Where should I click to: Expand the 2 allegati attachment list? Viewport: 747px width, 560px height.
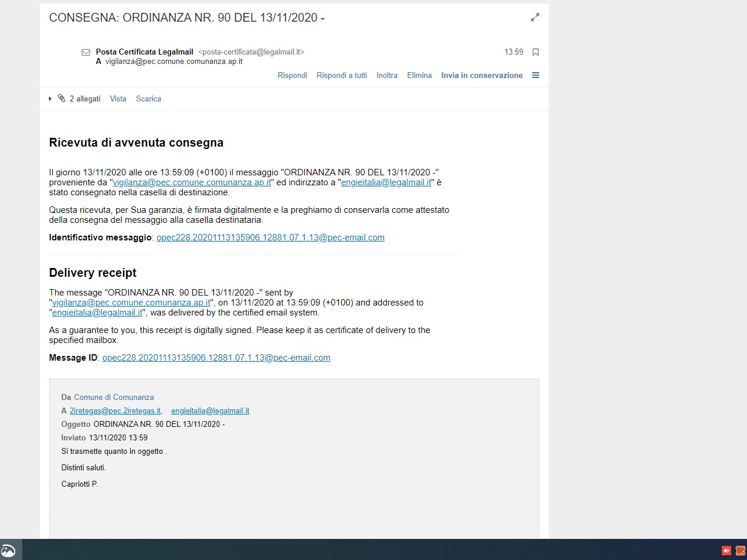pos(50,99)
